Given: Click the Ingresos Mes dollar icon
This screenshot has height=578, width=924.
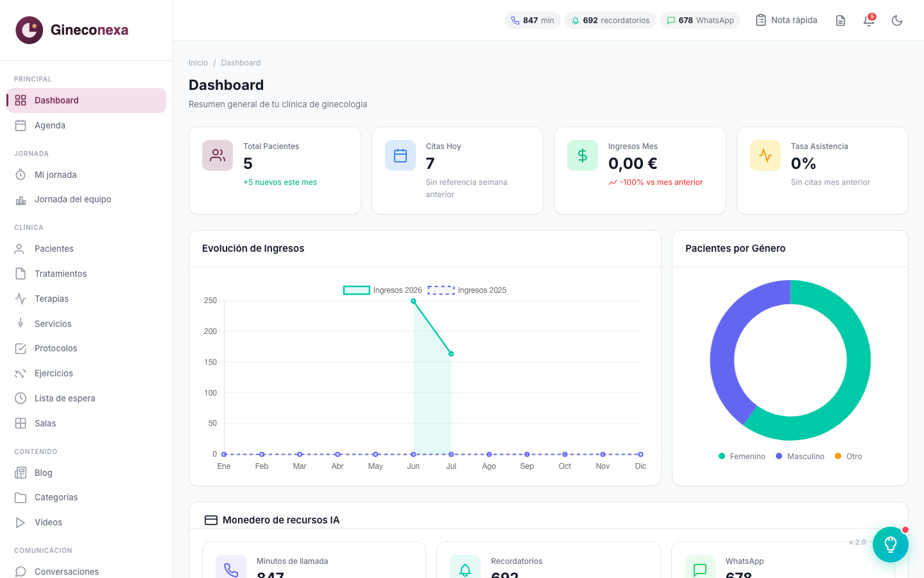Looking at the screenshot, I should tap(583, 155).
